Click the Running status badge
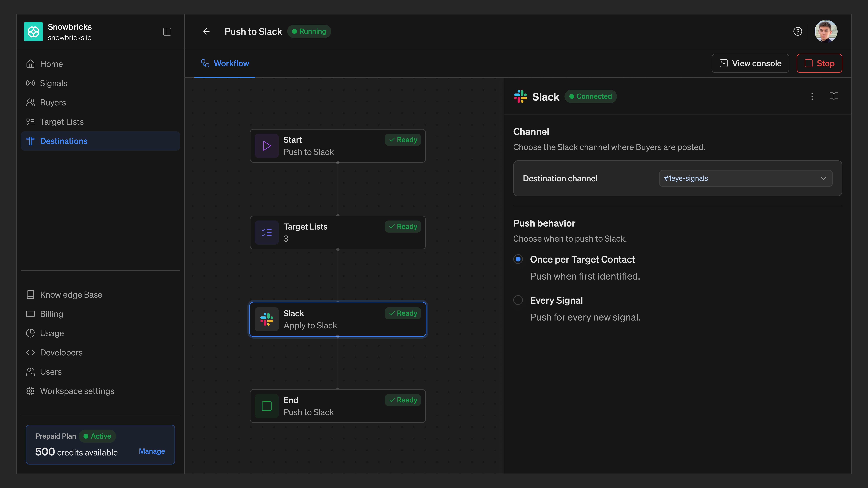Screen dimensions: 868x488 309,31
